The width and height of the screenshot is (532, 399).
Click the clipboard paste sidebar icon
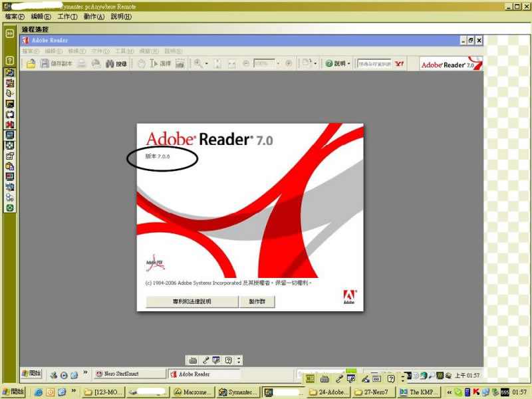[x=10, y=167]
